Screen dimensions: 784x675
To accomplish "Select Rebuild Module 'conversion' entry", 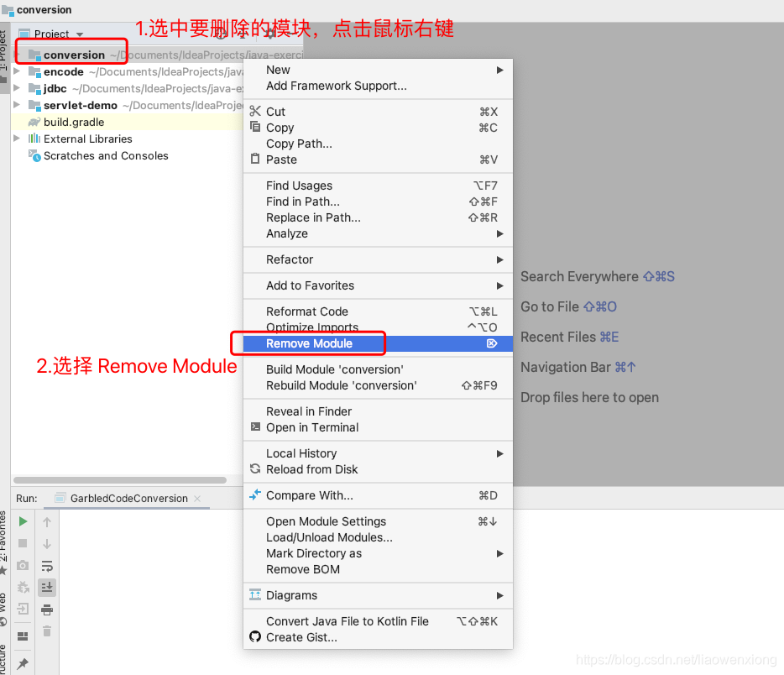I will click(378, 385).
